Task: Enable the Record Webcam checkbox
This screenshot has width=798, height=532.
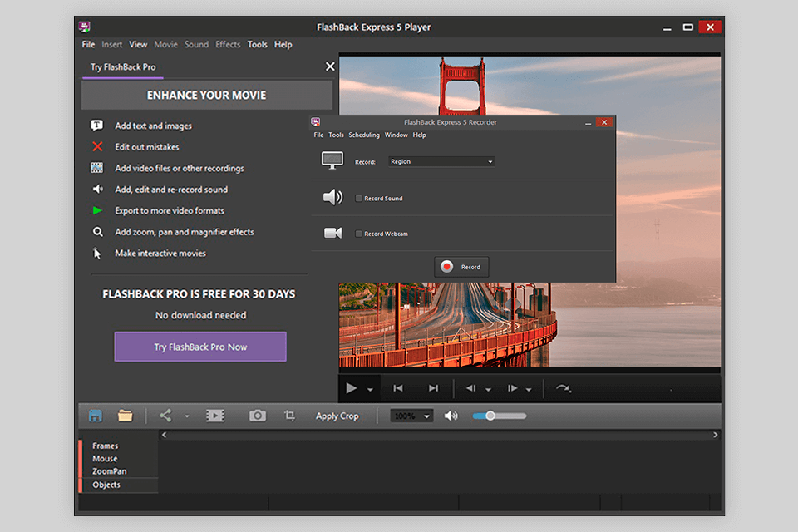Action: tap(358, 234)
